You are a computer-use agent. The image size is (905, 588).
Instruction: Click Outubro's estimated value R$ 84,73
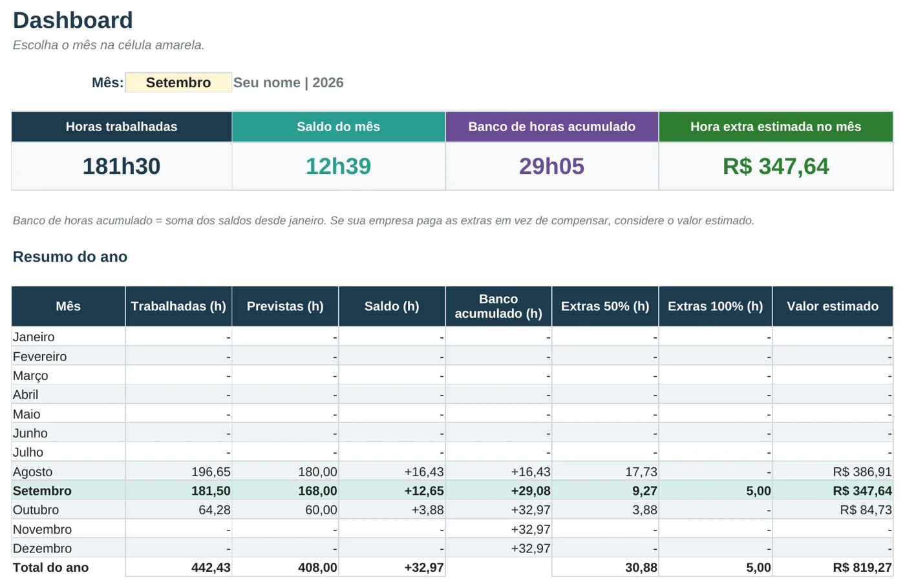point(866,510)
